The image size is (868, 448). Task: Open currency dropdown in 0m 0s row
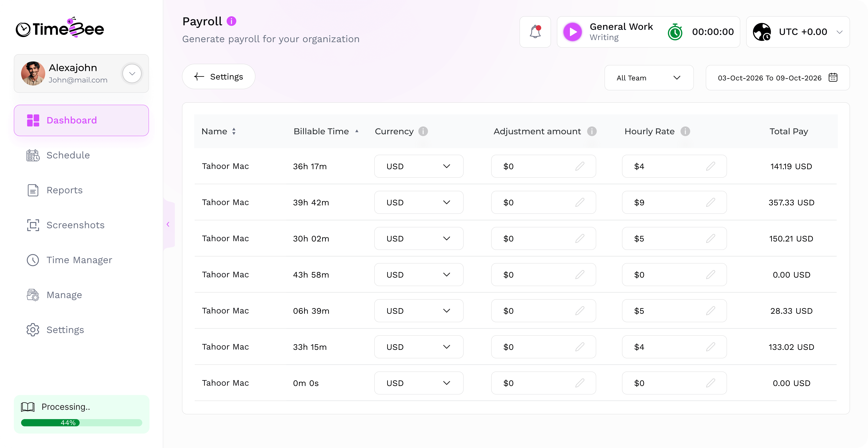pos(419,383)
